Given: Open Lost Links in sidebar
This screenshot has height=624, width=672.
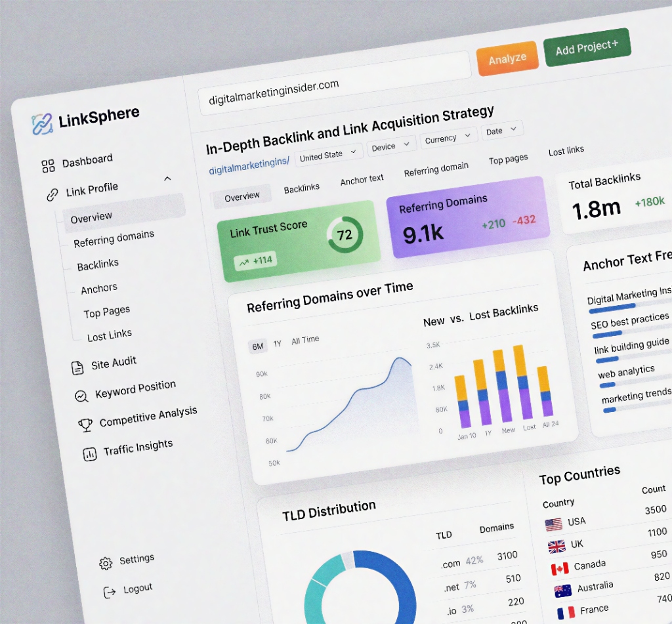Looking at the screenshot, I should click(110, 335).
